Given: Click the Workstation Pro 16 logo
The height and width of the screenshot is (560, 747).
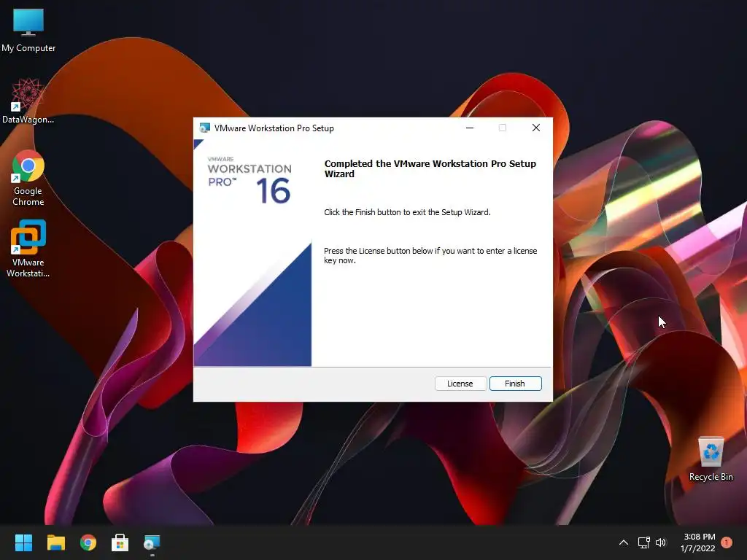Looking at the screenshot, I should click(249, 180).
